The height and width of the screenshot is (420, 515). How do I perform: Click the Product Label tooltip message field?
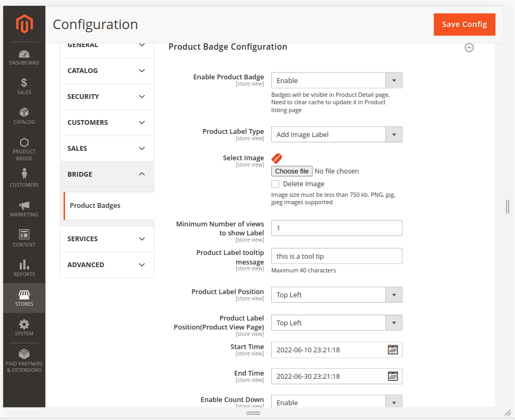[x=336, y=256]
